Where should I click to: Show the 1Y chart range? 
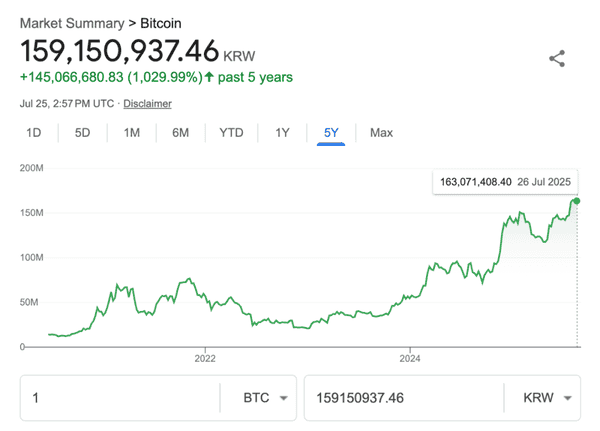(x=282, y=133)
